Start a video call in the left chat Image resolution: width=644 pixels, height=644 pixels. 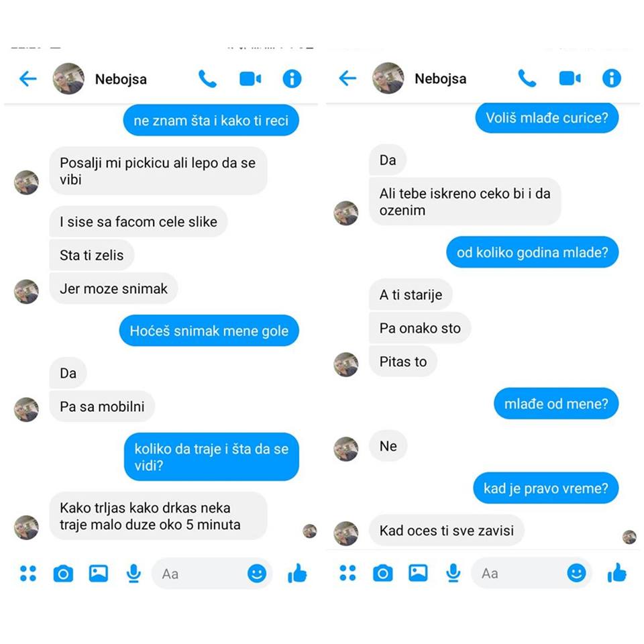point(250,78)
